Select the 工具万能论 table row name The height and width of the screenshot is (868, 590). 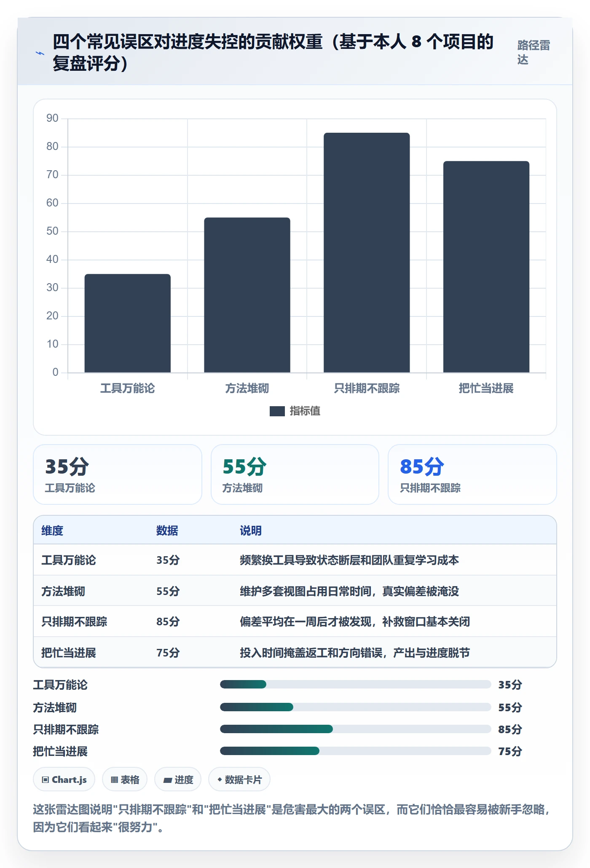tap(69, 560)
